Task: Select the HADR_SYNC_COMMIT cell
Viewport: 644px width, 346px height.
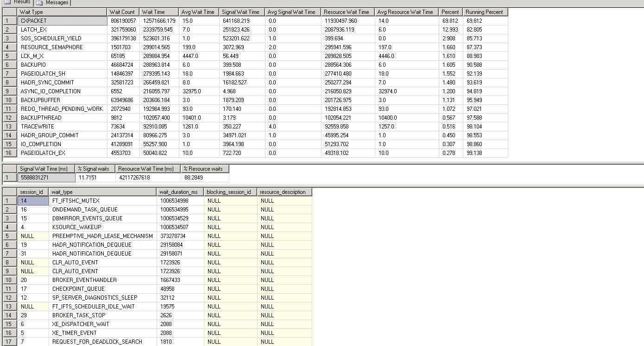Action: click(62, 83)
